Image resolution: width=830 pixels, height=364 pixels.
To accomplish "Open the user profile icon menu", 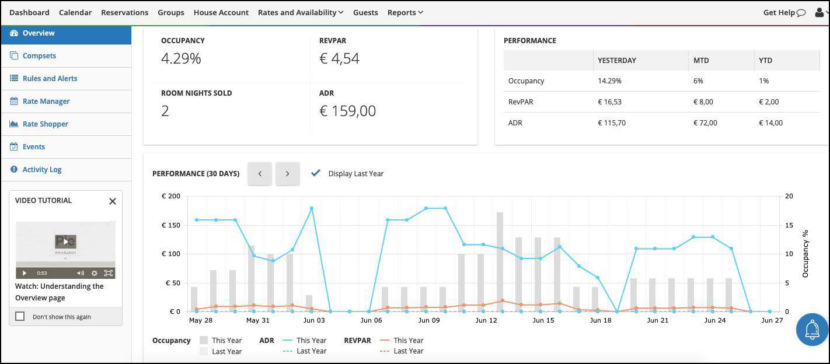I will point(819,13).
